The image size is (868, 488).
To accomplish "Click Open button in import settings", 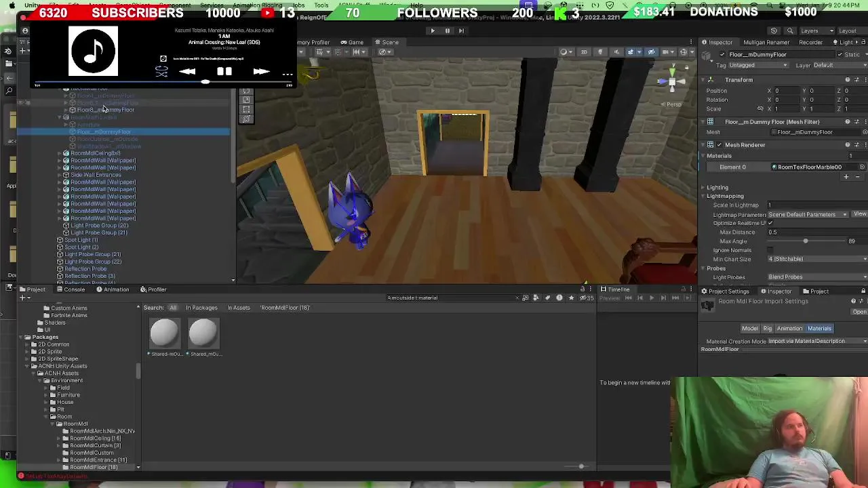I will pos(859,312).
